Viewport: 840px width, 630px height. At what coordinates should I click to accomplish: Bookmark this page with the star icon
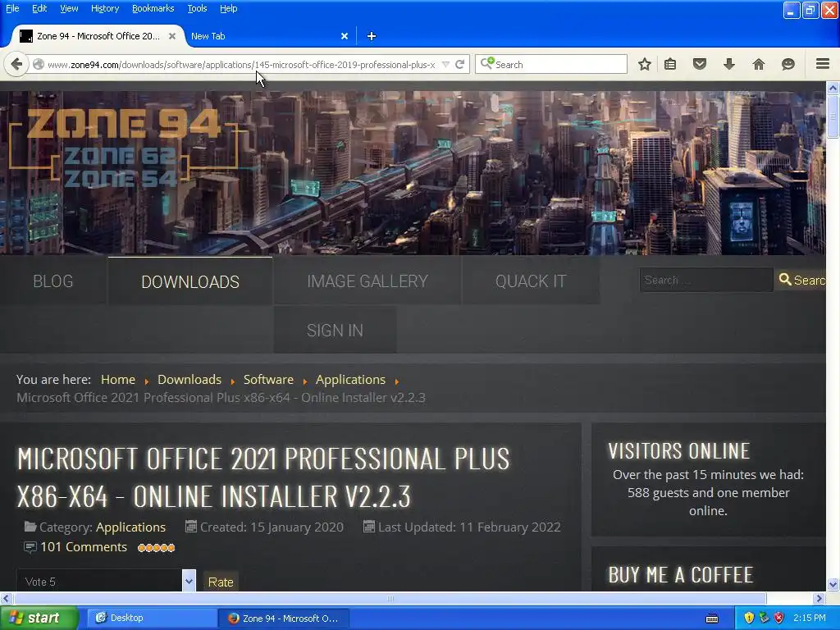645,64
